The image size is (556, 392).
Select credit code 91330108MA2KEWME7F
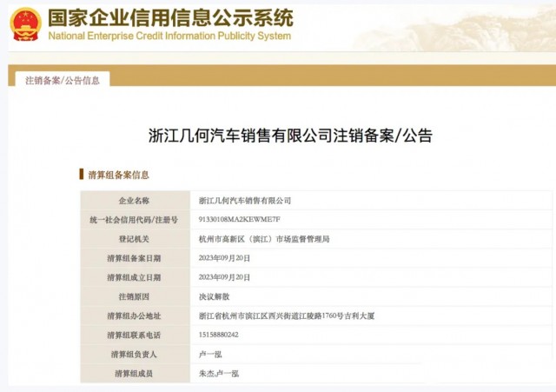pos(240,220)
